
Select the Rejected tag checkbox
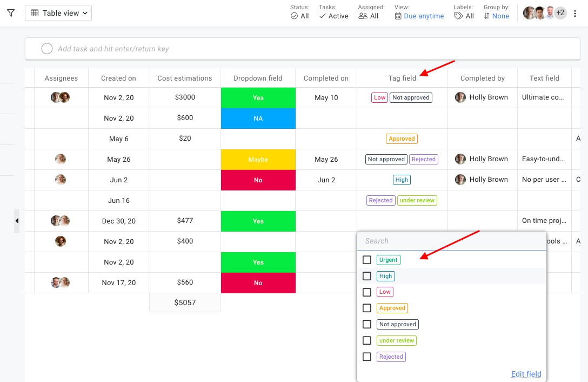tap(367, 357)
